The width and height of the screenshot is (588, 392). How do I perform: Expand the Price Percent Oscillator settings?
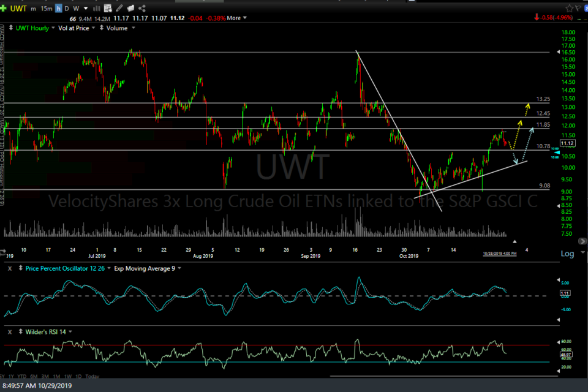(109, 268)
